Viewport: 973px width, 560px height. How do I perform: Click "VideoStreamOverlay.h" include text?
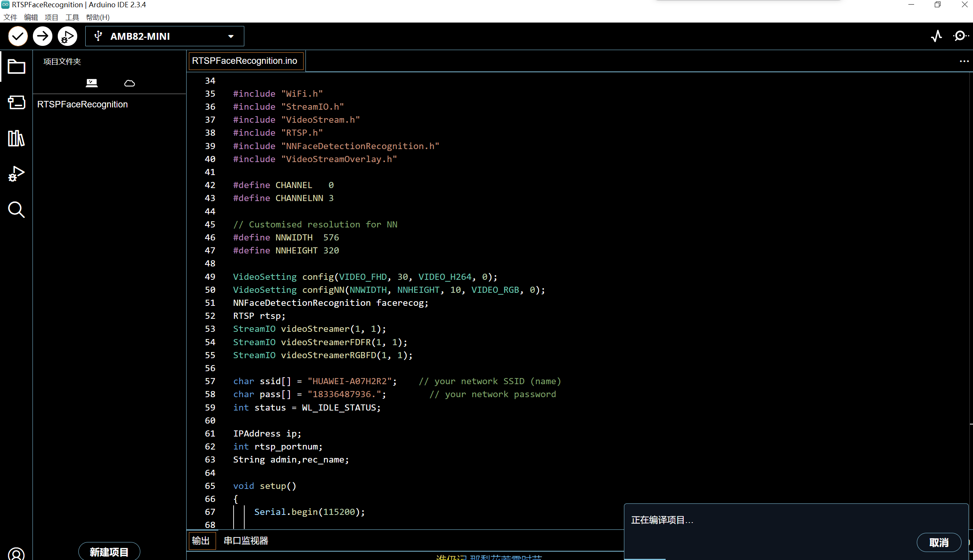339,159
